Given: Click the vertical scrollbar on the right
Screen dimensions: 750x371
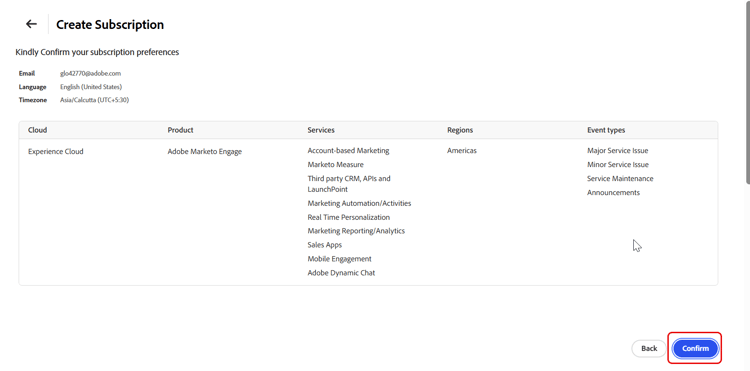Looking at the screenshot, I should coord(747,92).
